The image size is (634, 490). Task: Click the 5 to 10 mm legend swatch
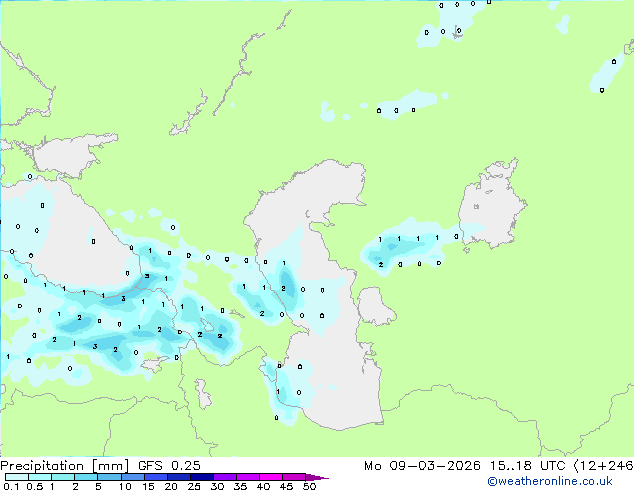(x=109, y=477)
